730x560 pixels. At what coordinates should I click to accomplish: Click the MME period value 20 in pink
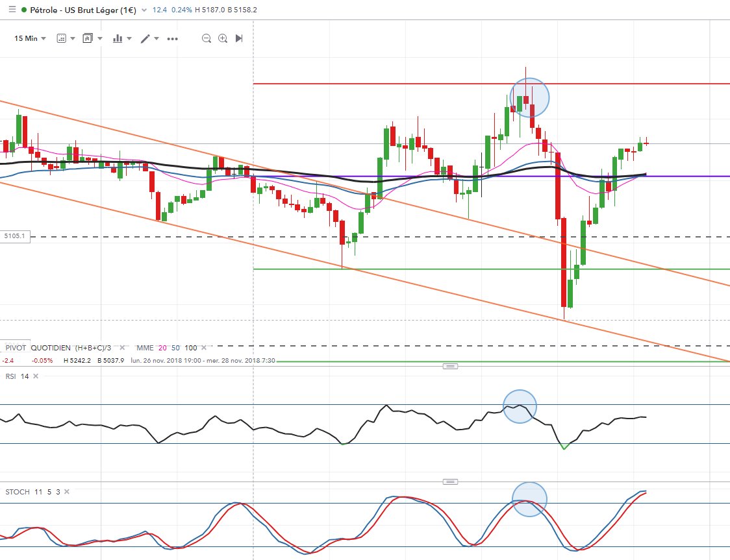click(x=162, y=348)
